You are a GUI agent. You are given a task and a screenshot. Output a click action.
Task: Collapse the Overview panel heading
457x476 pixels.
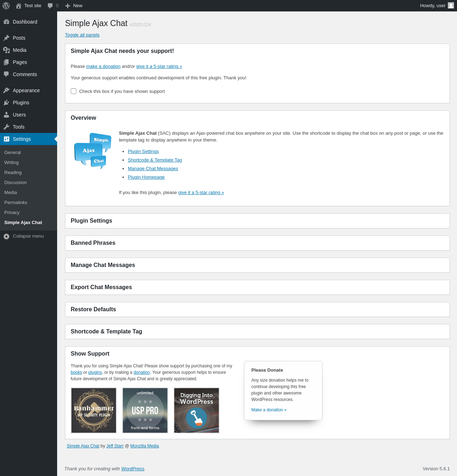coord(257,118)
